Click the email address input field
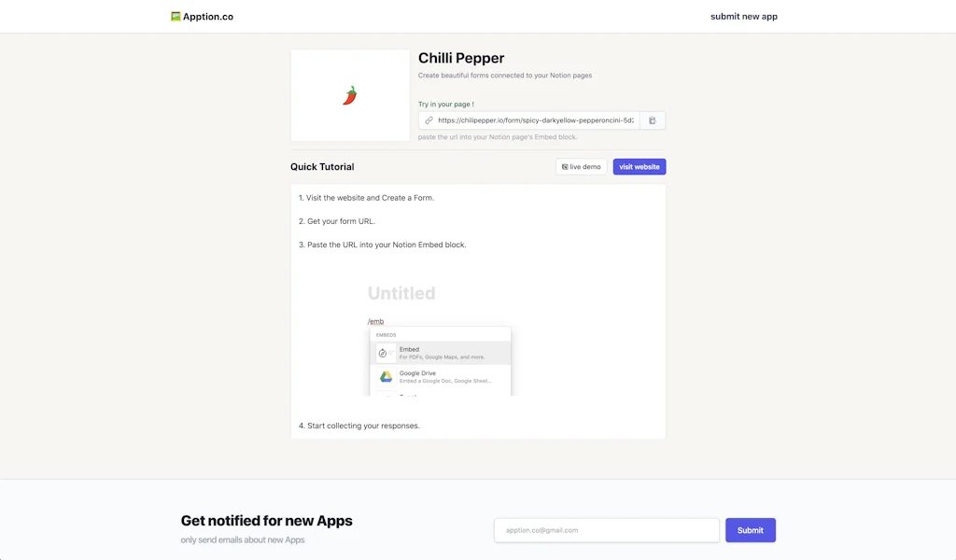Image resolution: width=956 pixels, height=560 pixels. click(607, 530)
